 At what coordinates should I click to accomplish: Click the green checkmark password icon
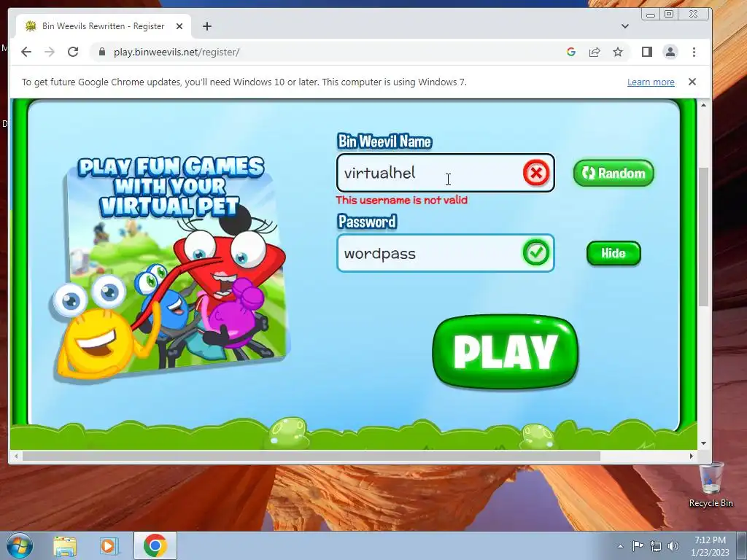coord(536,253)
